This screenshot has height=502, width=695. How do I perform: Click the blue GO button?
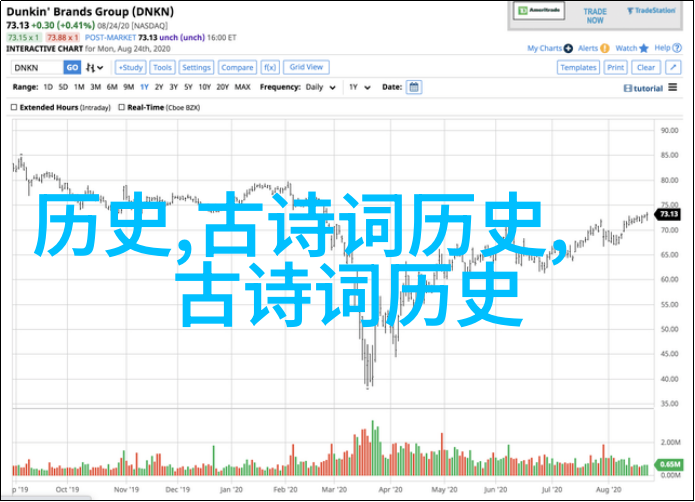click(x=72, y=68)
